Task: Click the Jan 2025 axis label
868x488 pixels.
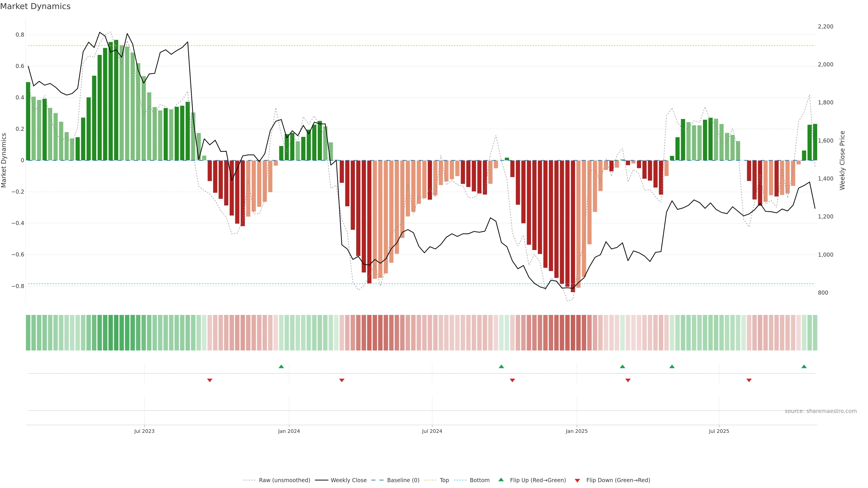Action: pos(577,431)
